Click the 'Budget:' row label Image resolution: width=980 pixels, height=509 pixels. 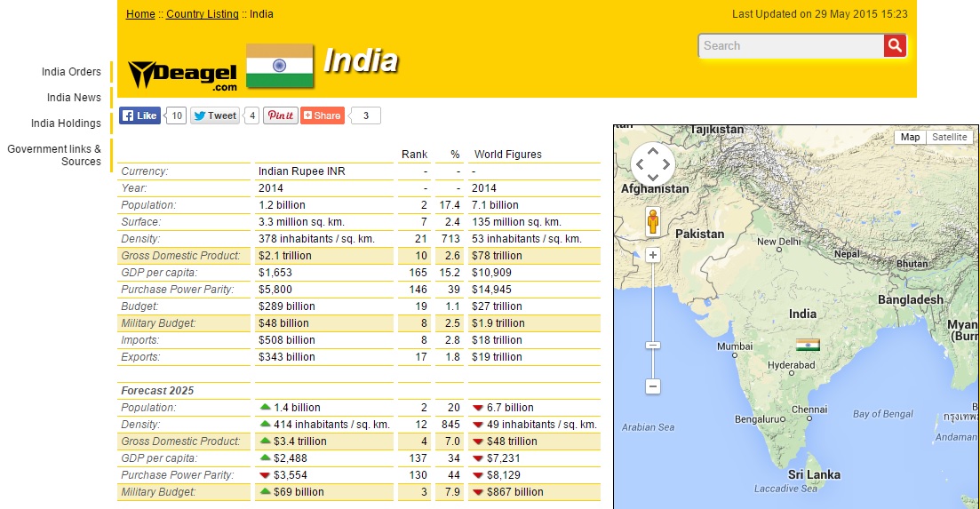[x=140, y=306]
